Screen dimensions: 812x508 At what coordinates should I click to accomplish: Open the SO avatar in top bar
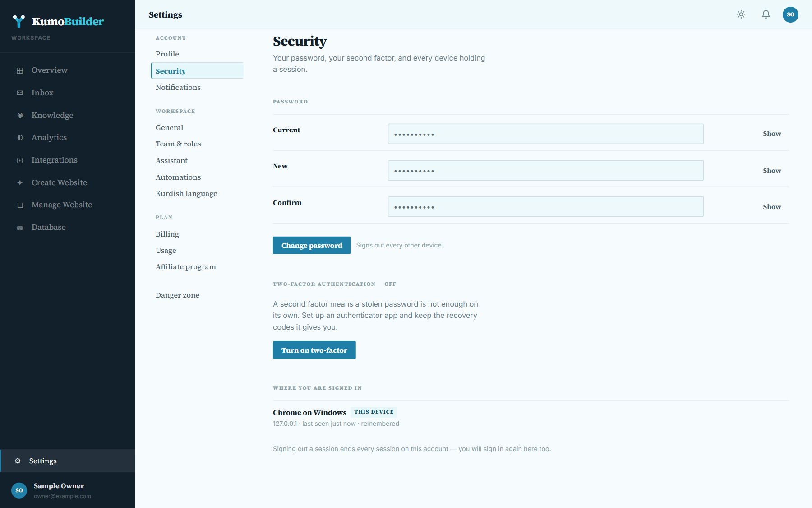point(790,14)
